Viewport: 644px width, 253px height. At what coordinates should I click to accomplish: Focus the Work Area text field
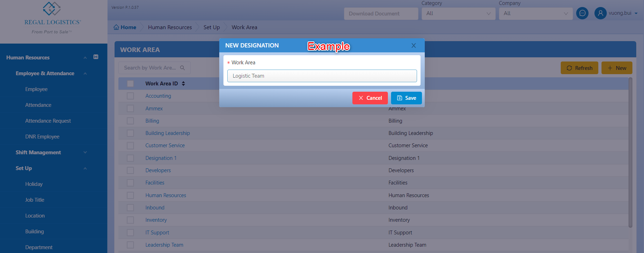click(322, 76)
